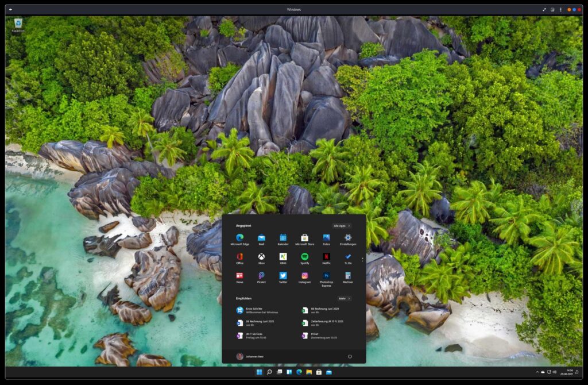Open Einstellungen settings app
This screenshot has height=385, width=588.
[348, 238]
